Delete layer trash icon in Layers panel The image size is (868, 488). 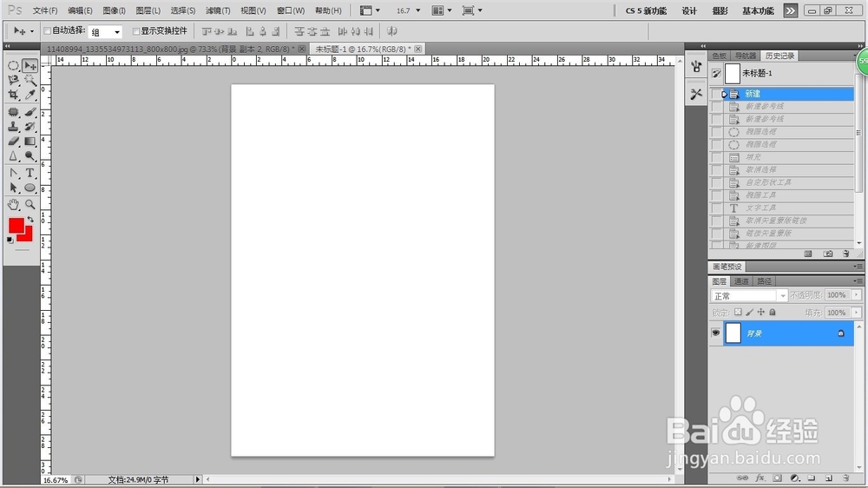click(845, 478)
